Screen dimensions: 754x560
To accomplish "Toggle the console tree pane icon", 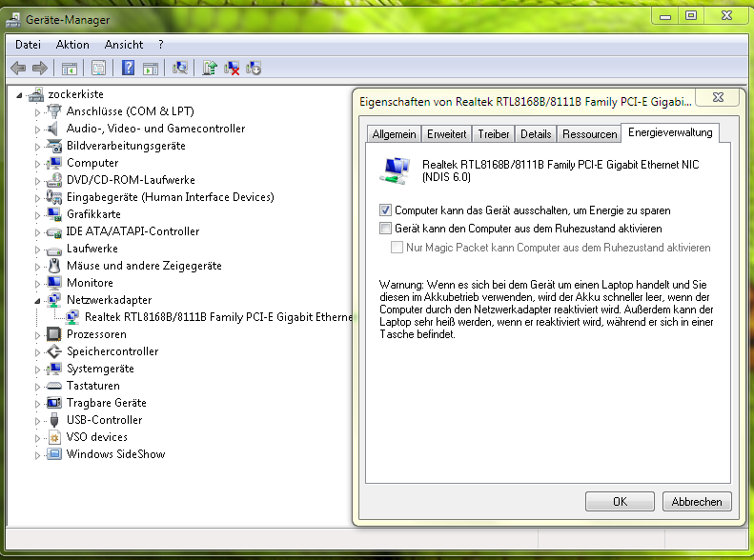I will (x=70, y=69).
